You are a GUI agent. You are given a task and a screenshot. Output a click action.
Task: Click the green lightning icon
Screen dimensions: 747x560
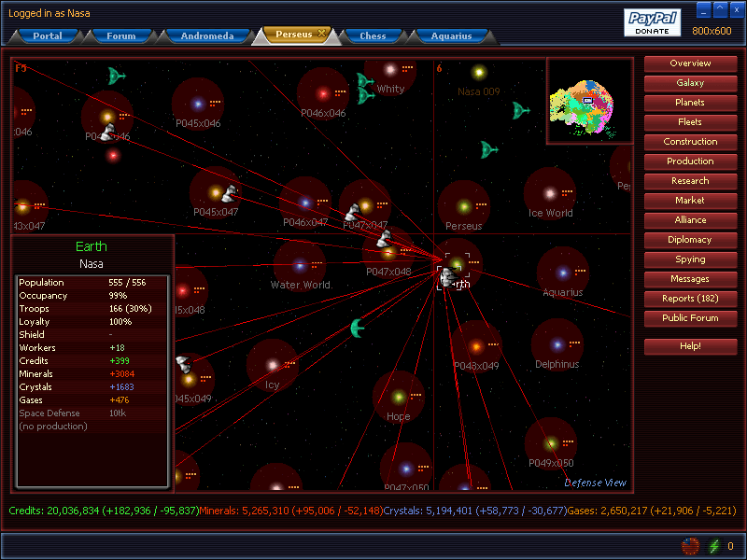tap(713, 546)
